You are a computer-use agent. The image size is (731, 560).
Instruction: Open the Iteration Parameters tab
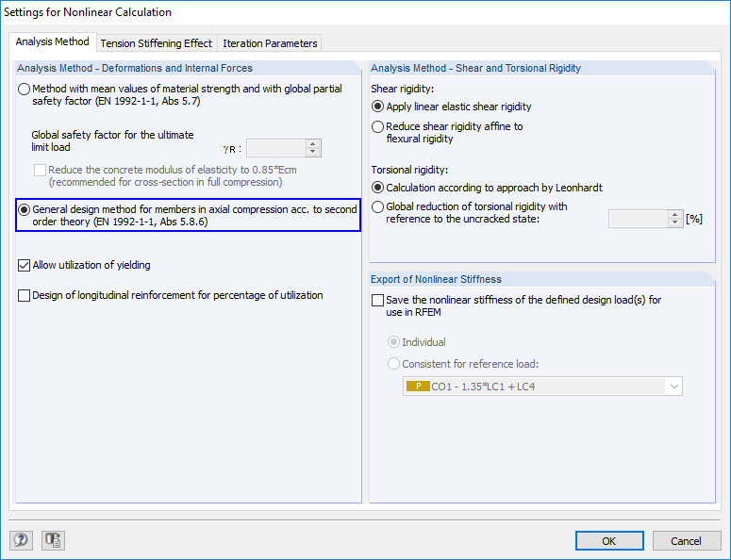pyautogui.click(x=271, y=43)
